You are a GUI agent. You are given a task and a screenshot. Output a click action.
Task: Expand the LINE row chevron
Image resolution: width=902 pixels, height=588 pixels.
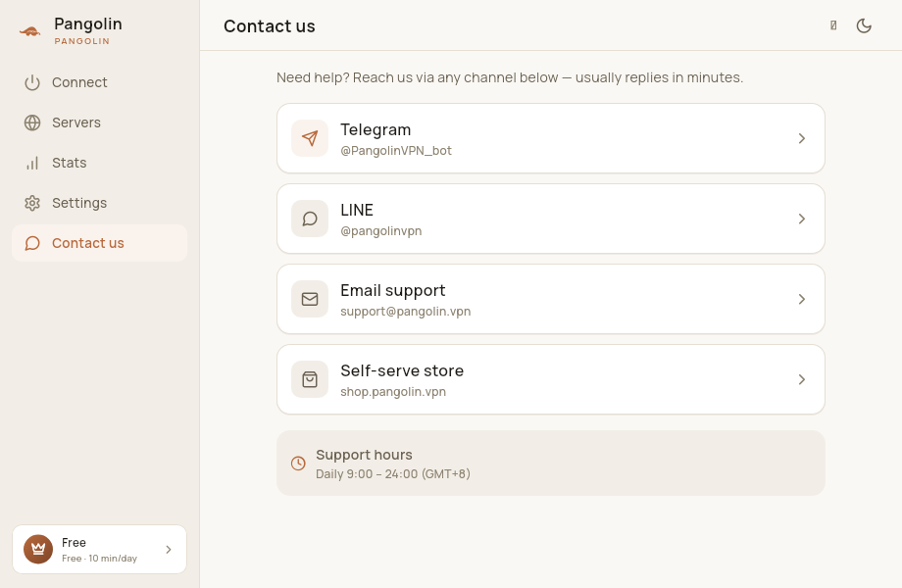click(802, 219)
